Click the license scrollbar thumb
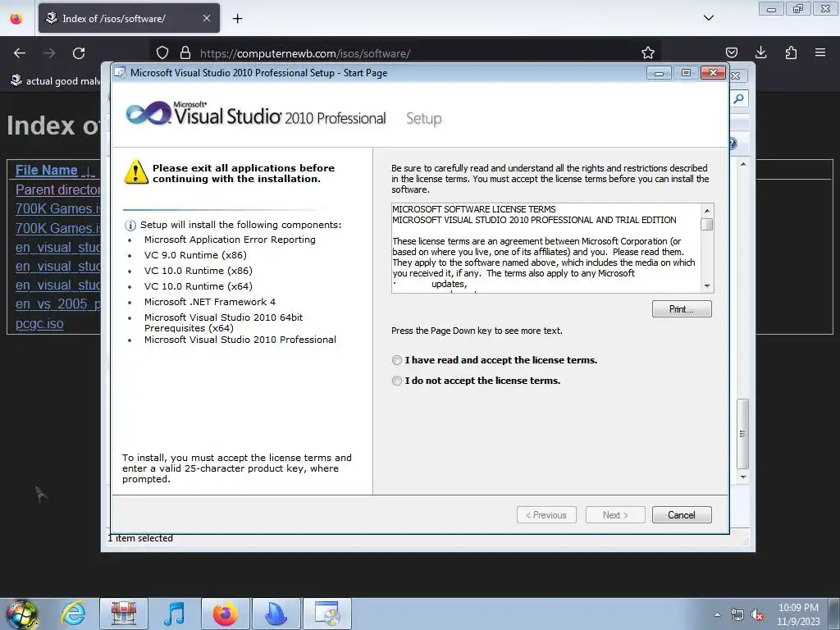 706,224
